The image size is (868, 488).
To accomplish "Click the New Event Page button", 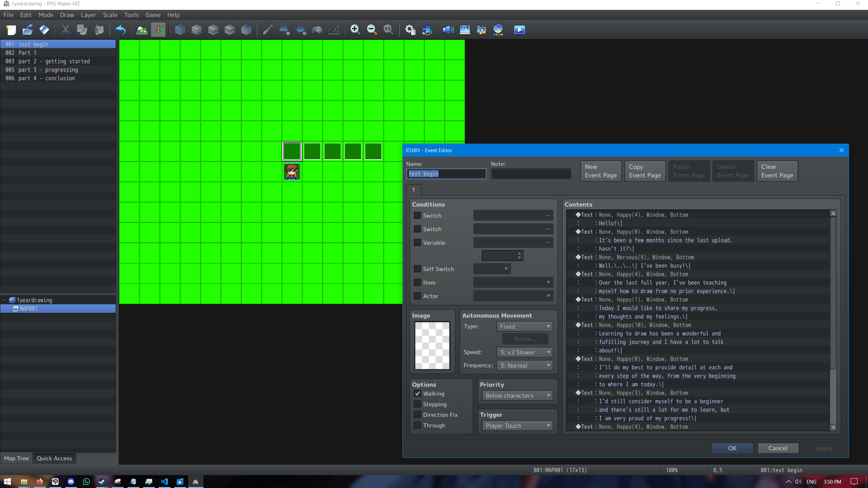I will 600,171.
